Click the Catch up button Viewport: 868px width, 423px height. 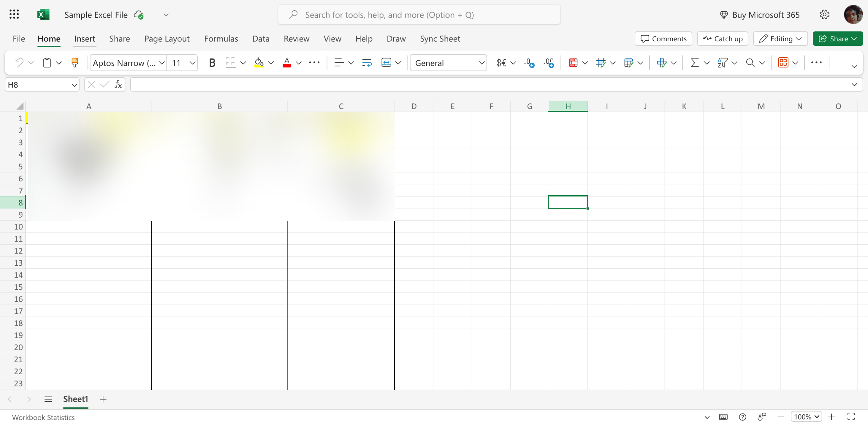pos(723,39)
